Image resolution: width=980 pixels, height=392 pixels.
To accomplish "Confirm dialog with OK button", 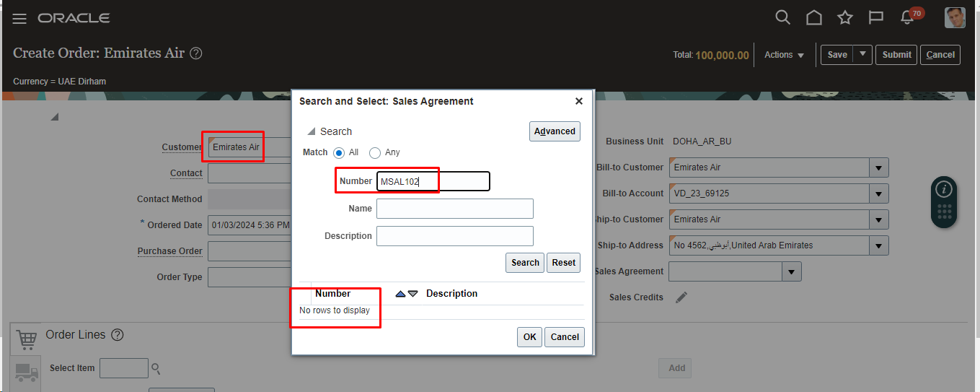I will (529, 337).
